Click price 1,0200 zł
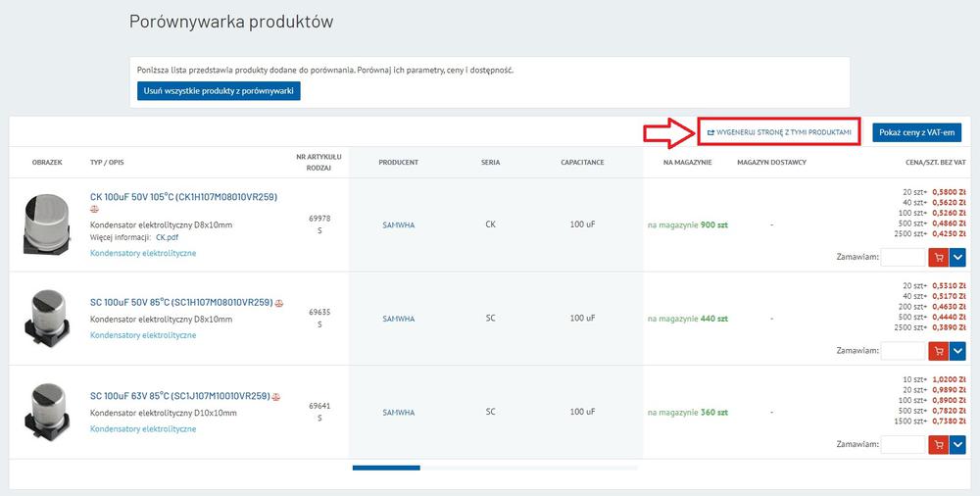This screenshot has width=980, height=496. tap(949, 379)
